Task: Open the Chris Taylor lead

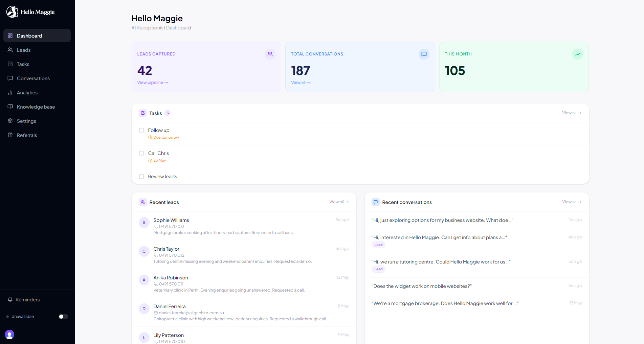Action: (244, 255)
